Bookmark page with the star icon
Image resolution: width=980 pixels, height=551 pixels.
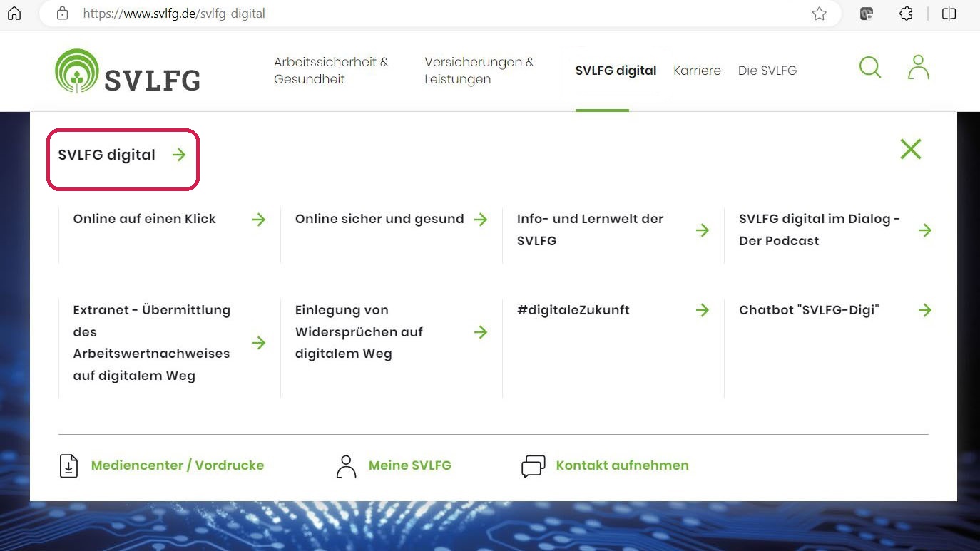[820, 14]
